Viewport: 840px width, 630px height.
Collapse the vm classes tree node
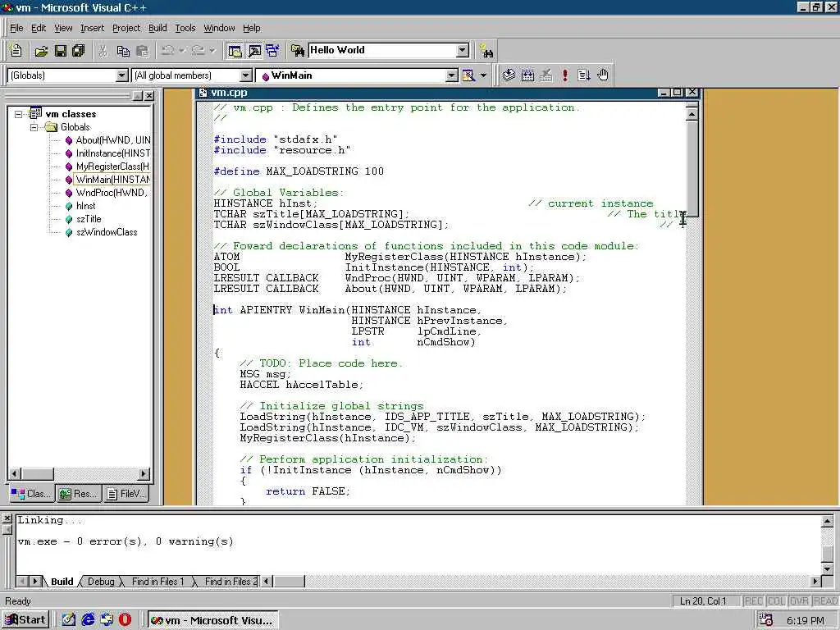[x=19, y=113]
